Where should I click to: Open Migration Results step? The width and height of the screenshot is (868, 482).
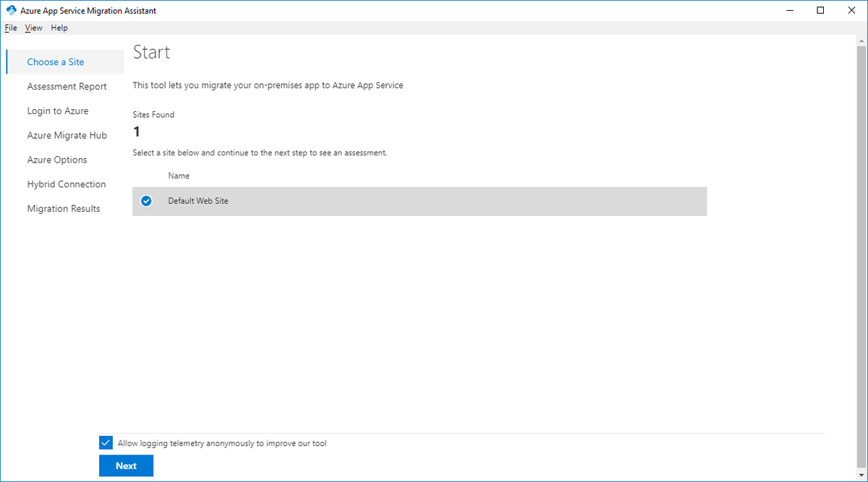coord(64,209)
